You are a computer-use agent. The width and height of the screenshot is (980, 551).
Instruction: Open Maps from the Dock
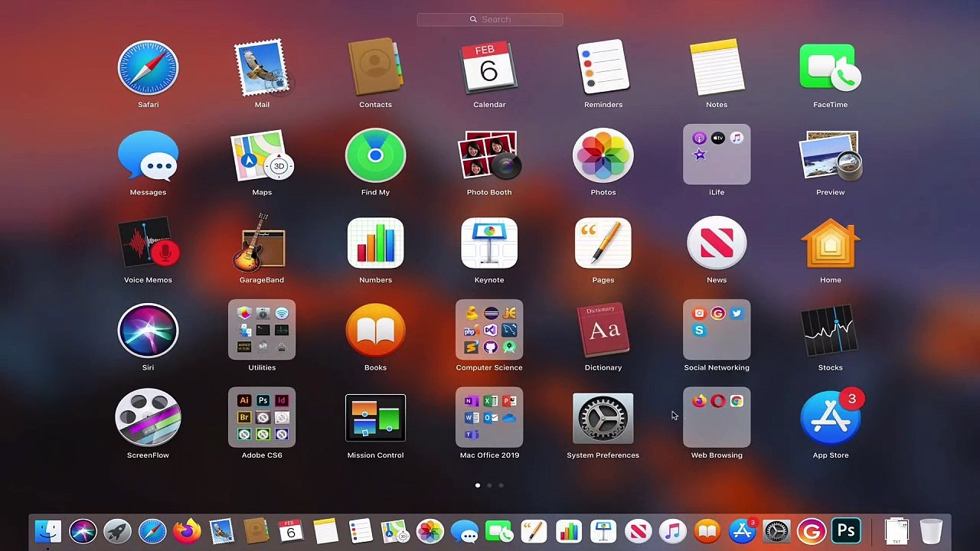395,531
